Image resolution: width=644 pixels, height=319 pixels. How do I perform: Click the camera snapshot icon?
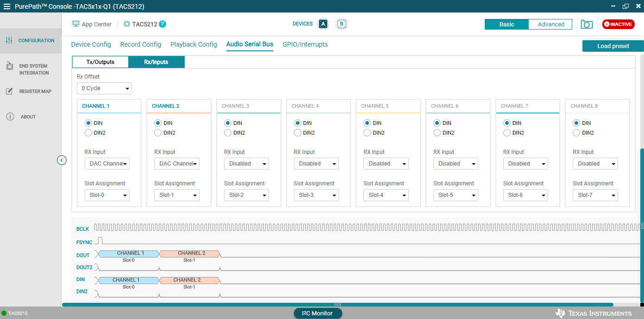point(587,25)
